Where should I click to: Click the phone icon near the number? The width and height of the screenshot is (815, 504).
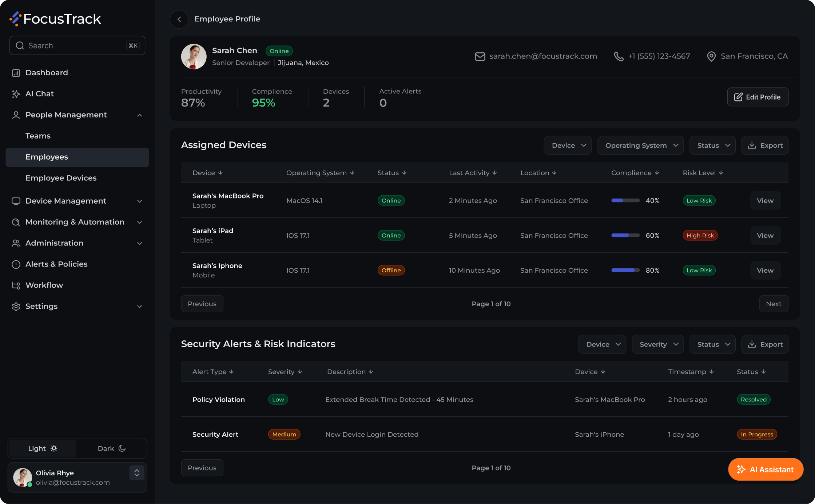[619, 56]
